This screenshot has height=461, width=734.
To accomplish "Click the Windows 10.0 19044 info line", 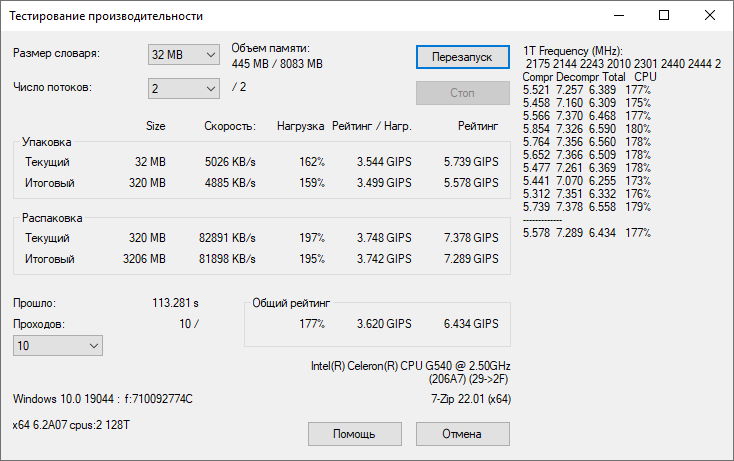I will 102,400.
